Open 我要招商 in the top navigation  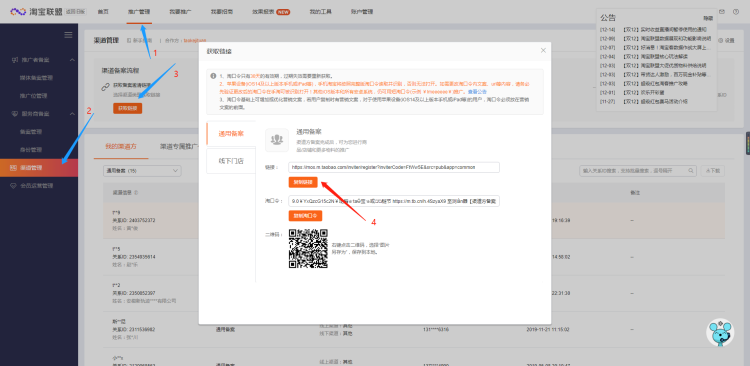(222, 11)
